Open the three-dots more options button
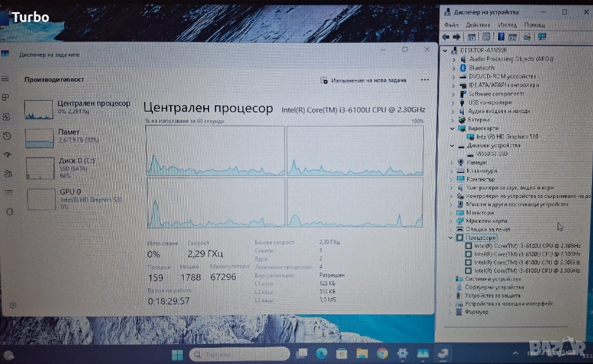The height and width of the screenshot is (364, 593). [x=424, y=80]
